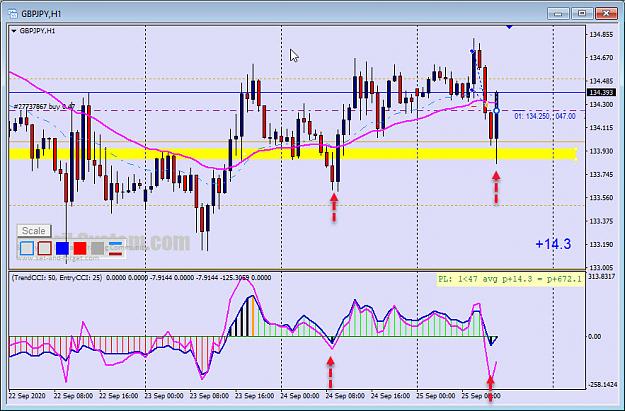625x411 pixels.
Task: Click the 134.855 price axis label
Action: point(601,35)
